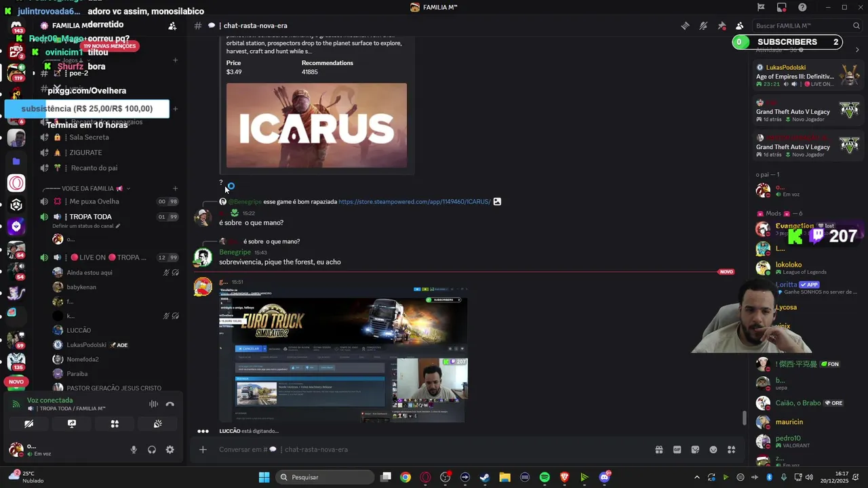The width and height of the screenshot is (868, 488).
Task: Click the plus attachment button in message box
Action: [203, 449]
